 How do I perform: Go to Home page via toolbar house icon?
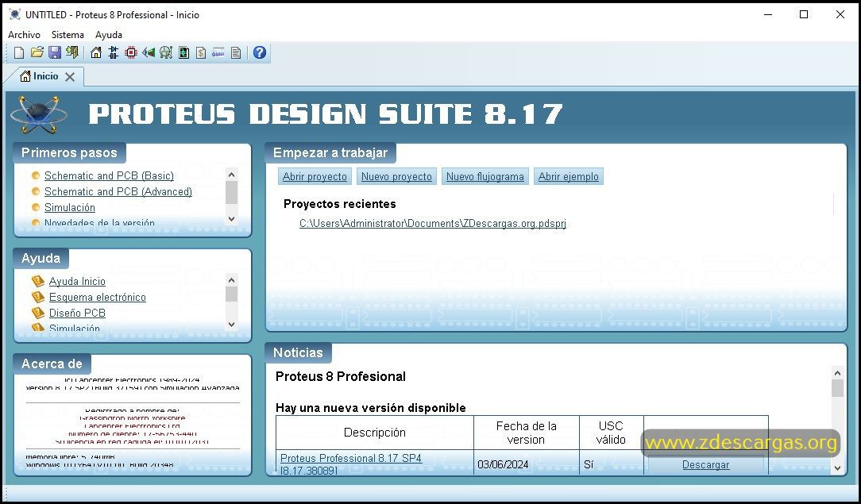click(96, 52)
